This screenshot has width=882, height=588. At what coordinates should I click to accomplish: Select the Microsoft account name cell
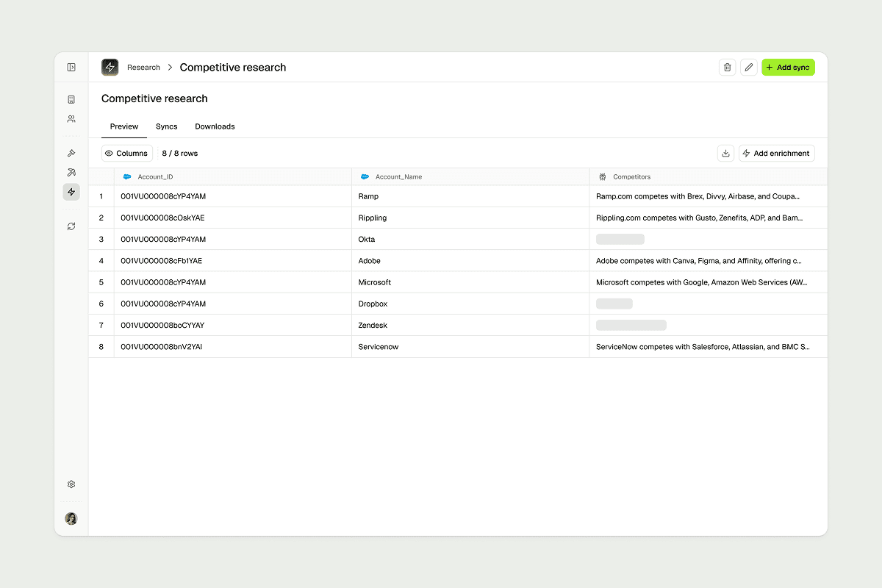pos(470,282)
